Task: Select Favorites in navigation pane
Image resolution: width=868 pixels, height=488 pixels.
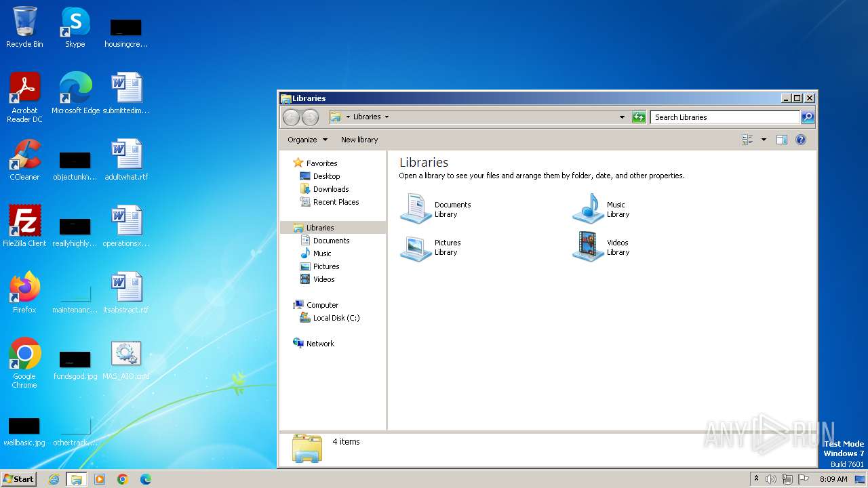Action: [x=321, y=163]
